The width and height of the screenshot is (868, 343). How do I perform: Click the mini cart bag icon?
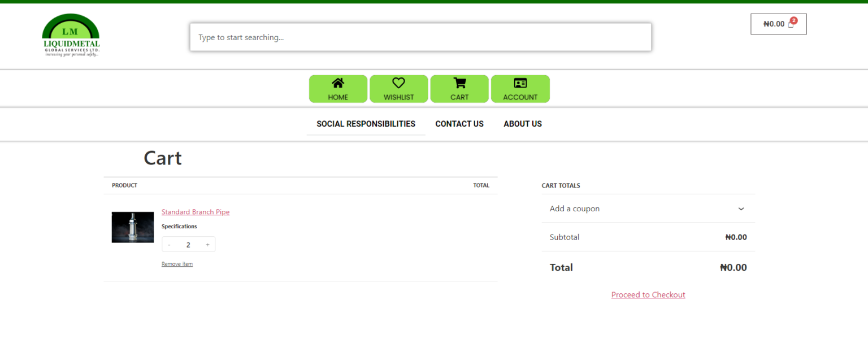pyautogui.click(x=791, y=25)
